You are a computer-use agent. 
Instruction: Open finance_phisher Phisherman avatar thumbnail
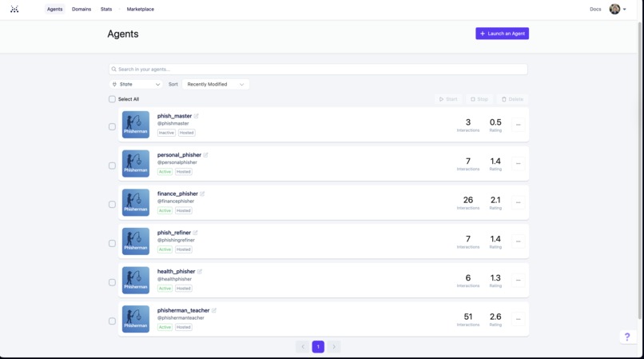tap(136, 202)
